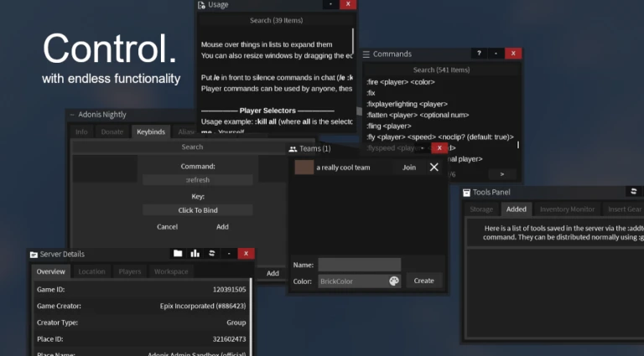Open the Players tab in Server Details
The width and height of the screenshot is (644, 356).
tap(130, 271)
